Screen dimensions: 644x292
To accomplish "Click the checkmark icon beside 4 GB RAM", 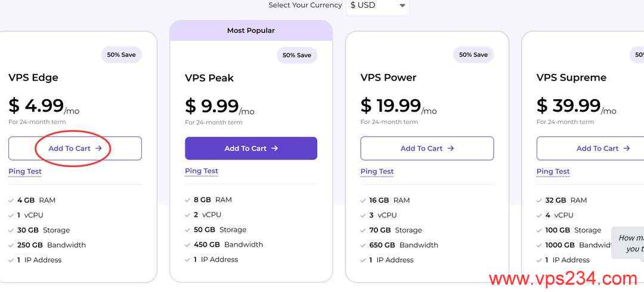I will pyautogui.click(x=12, y=201).
